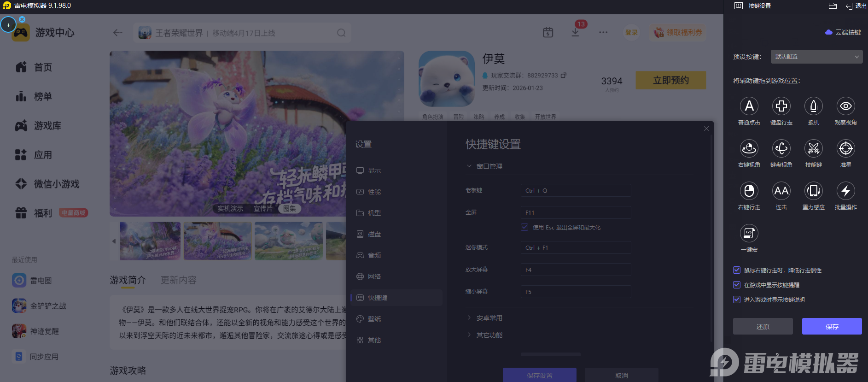This screenshot has height=382, width=868.
Task: Open 其他 settings tab
Action: 396,340
